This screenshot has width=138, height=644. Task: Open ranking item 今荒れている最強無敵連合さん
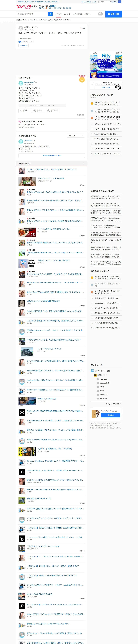click(x=107, y=124)
